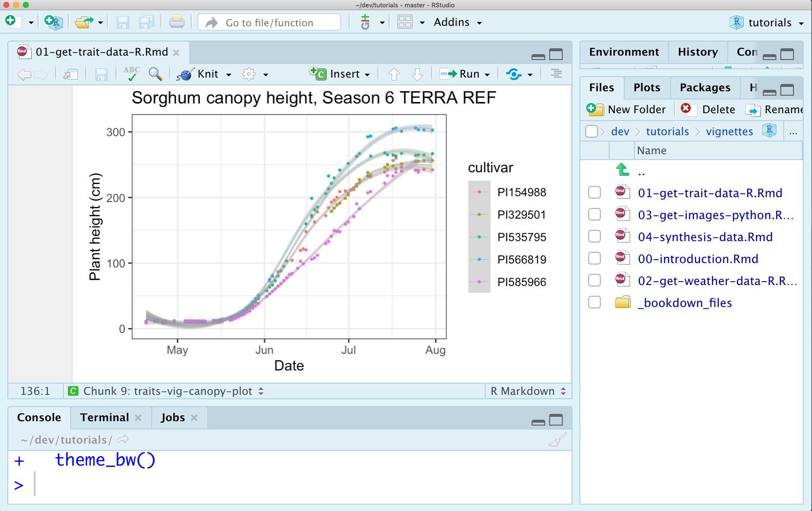Click the find/replace magnifier icon

156,74
